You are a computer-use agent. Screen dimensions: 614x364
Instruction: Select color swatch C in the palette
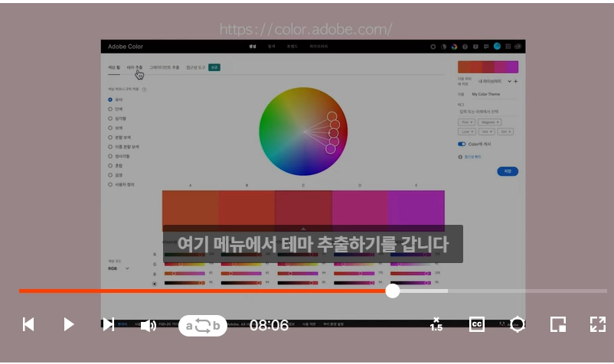click(303, 210)
